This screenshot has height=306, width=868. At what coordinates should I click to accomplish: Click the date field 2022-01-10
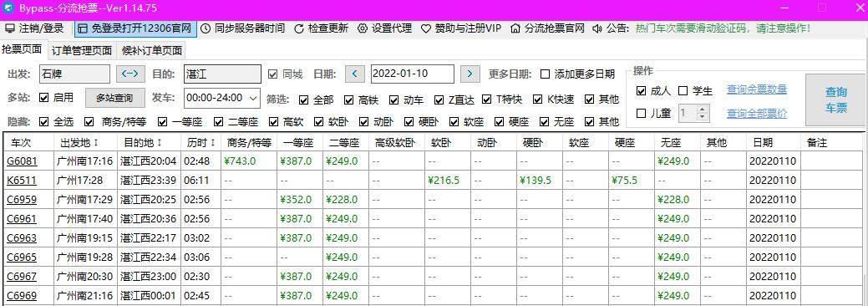pyautogui.click(x=413, y=74)
